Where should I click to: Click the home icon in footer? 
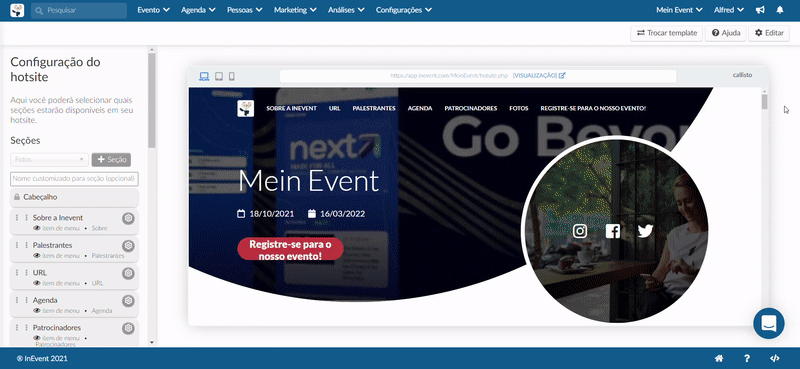(x=719, y=358)
